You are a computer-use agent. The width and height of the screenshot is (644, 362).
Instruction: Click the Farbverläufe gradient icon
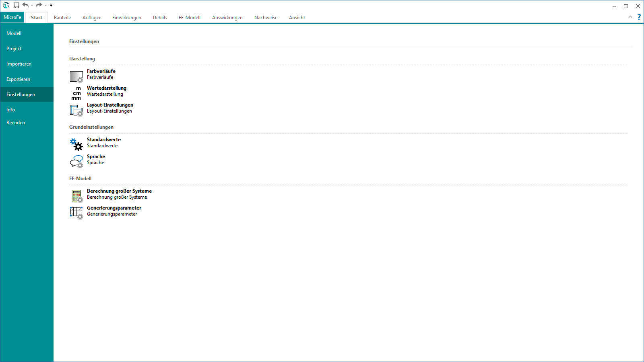[76, 76]
